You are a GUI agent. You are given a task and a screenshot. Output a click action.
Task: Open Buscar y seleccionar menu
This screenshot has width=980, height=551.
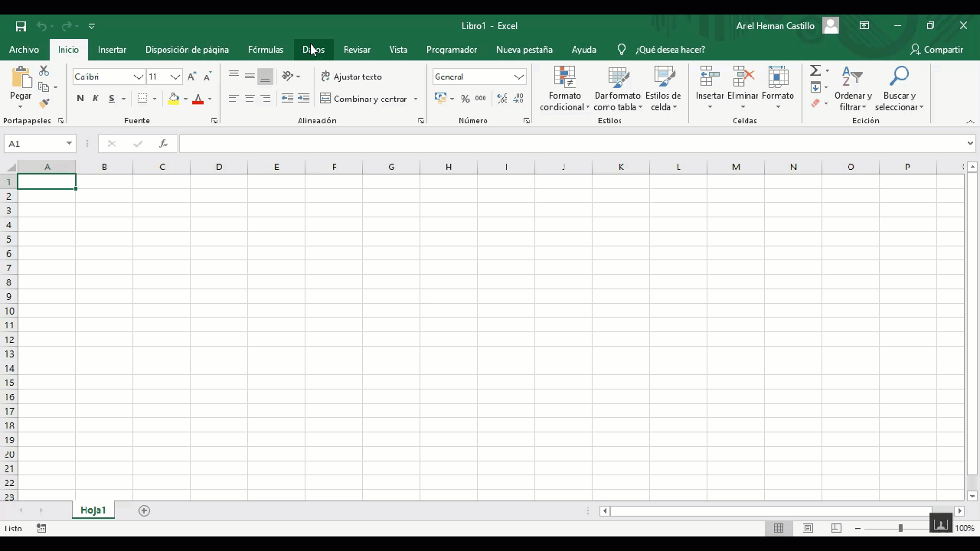click(x=900, y=89)
